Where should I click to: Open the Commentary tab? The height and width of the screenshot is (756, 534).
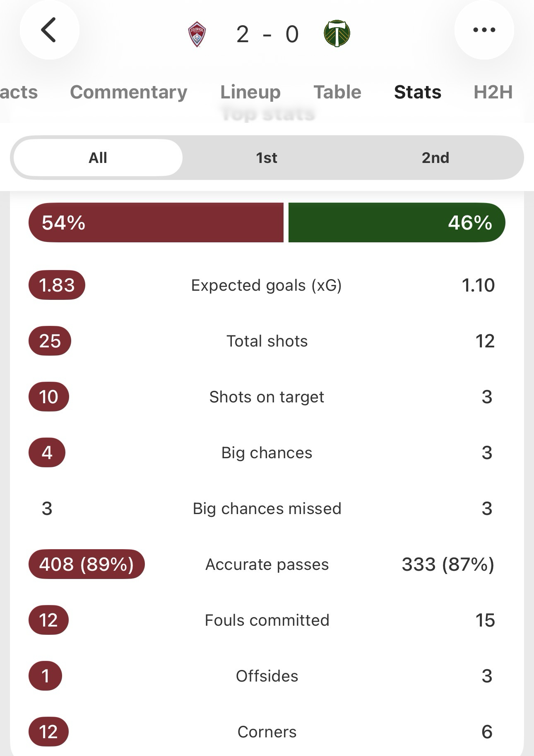pos(128,92)
